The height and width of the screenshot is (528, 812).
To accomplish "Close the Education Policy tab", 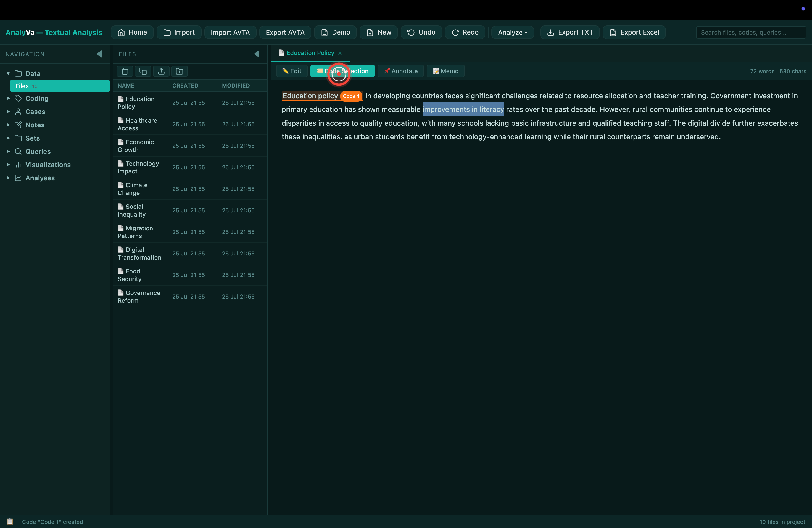I will click(340, 53).
